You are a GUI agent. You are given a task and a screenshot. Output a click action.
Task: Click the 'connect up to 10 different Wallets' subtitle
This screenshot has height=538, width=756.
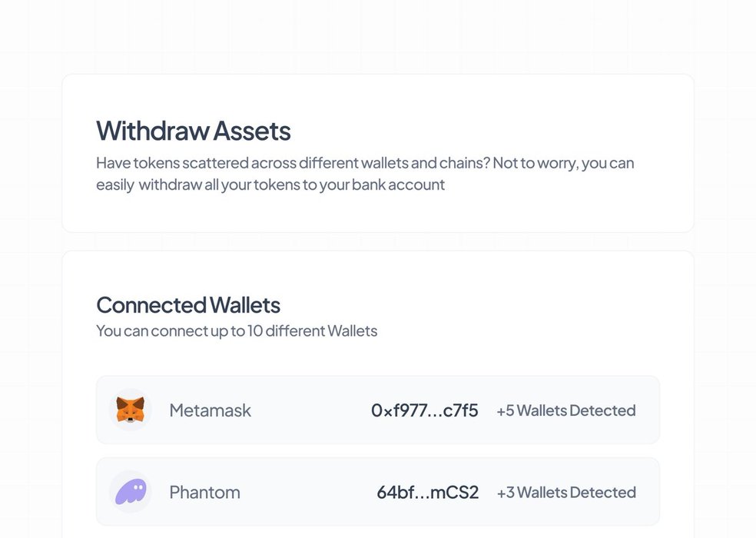pos(237,331)
